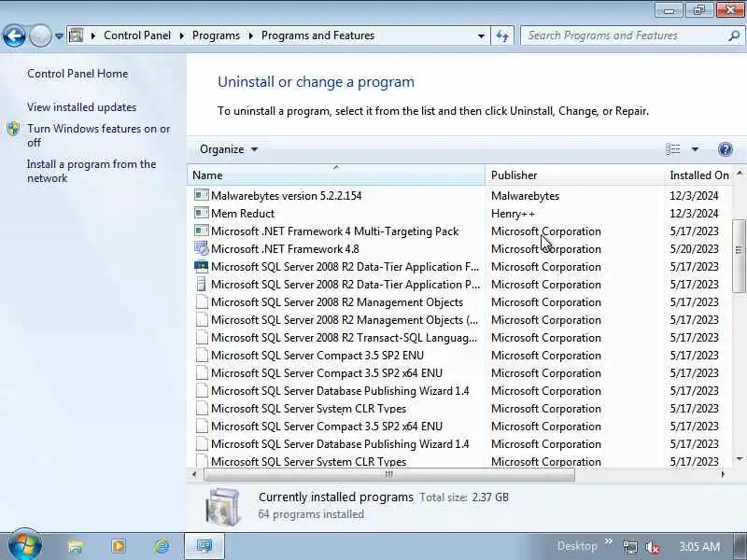The height and width of the screenshot is (560, 747).
Task: Expand chevron after Control Panel breadcrumb
Action: tap(182, 35)
